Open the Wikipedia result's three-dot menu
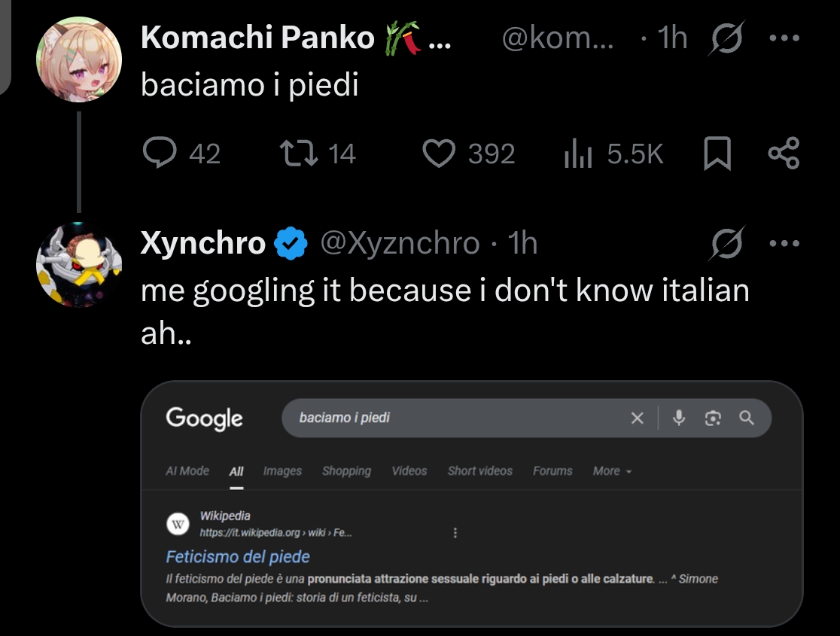Image resolution: width=840 pixels, height=636 pixels. pyautogui.click(x=455, y=533)
